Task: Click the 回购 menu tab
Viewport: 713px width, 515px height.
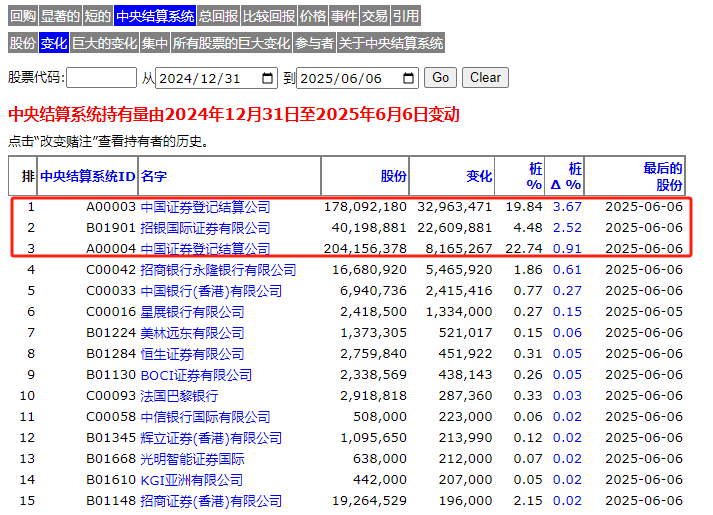Action: coord(23,16)
